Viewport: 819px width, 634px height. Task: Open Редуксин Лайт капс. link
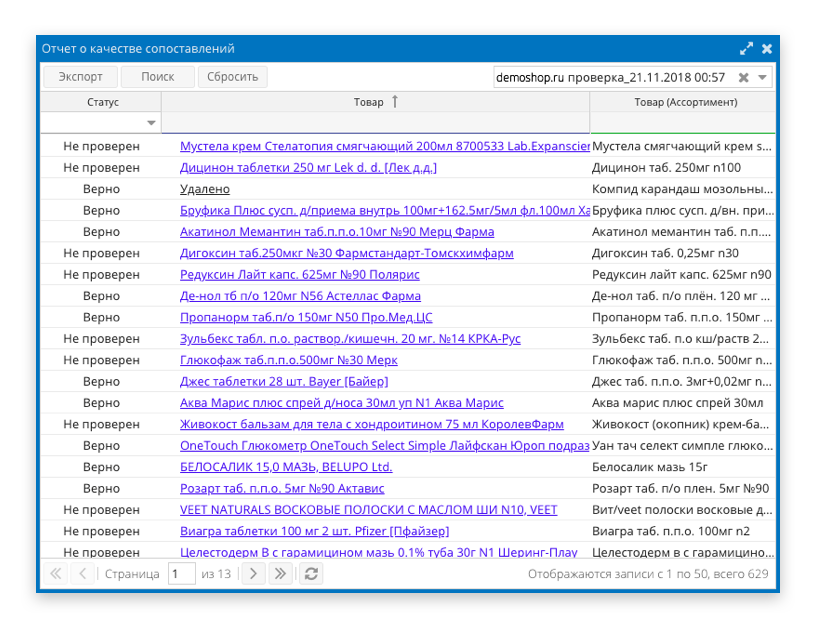(x=300, y=275)
